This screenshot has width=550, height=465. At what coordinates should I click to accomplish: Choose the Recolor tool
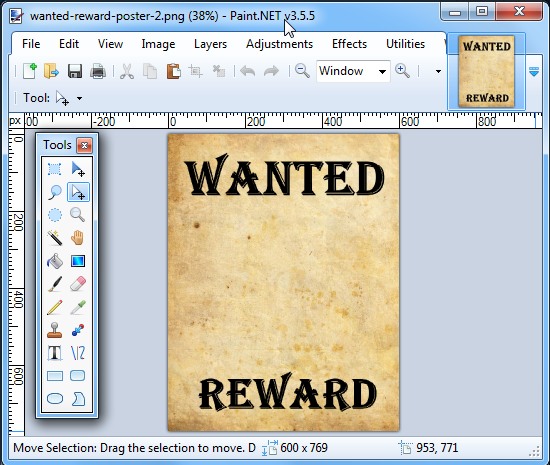pos(78,330)
